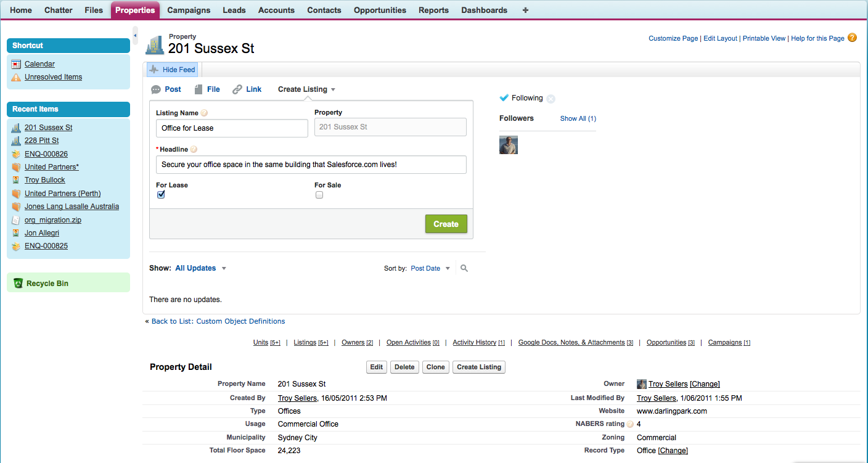The width and height of the screenshot is (868, 463).
Task: Unfollow using the x icon beside Following
Action: coord(551,99)
